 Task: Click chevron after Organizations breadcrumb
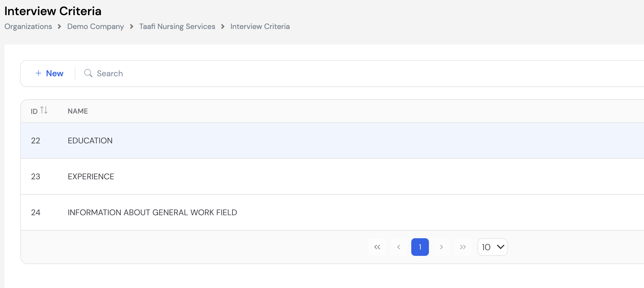pyautogui.click(x=60, y=26)
